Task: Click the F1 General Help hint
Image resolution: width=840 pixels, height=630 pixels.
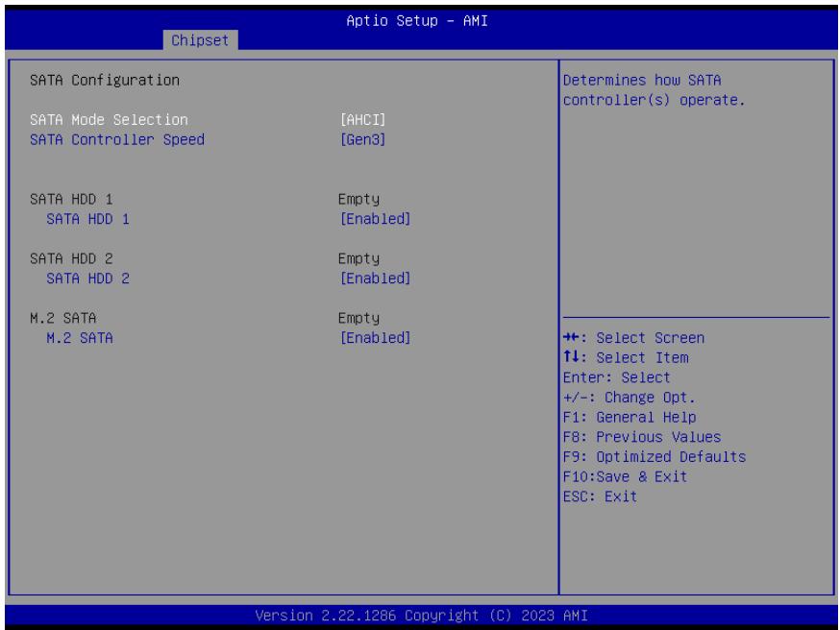Action: click(630, 417)
